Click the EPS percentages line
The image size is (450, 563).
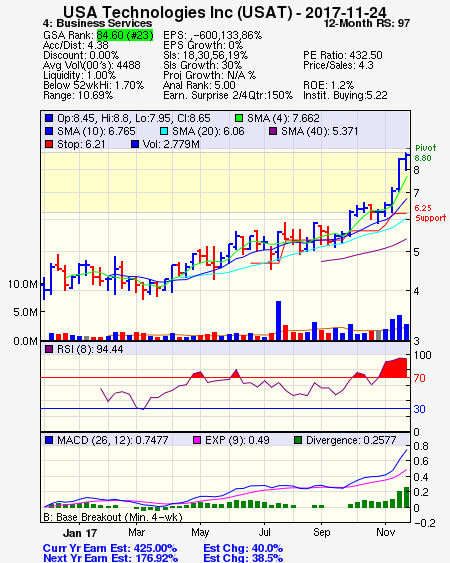(x=212, y=35)
